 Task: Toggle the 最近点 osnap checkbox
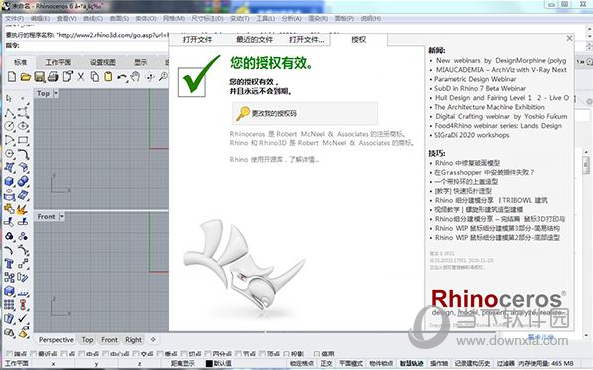pos(33,354)
